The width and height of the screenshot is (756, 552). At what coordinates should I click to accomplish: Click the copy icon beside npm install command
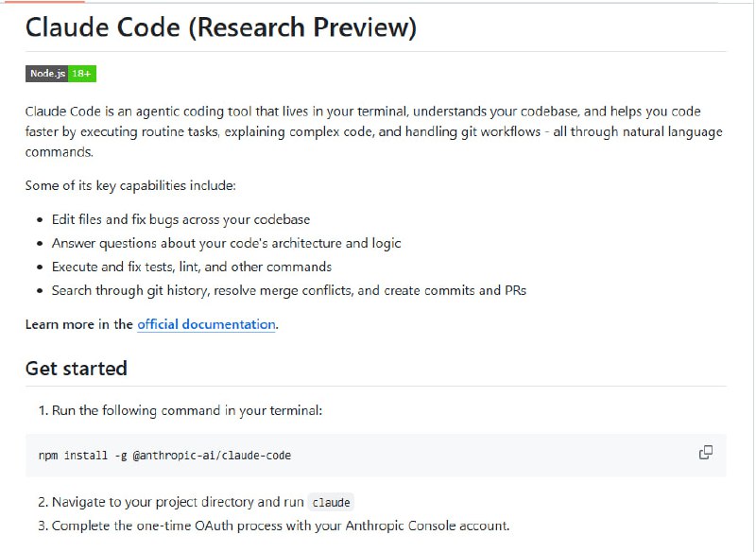pos(705,453)
